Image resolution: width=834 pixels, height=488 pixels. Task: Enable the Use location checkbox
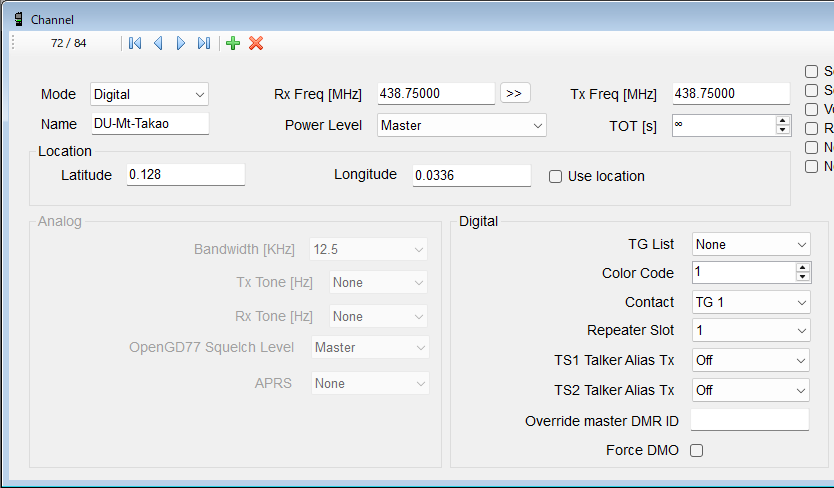[x=556, y=177]
